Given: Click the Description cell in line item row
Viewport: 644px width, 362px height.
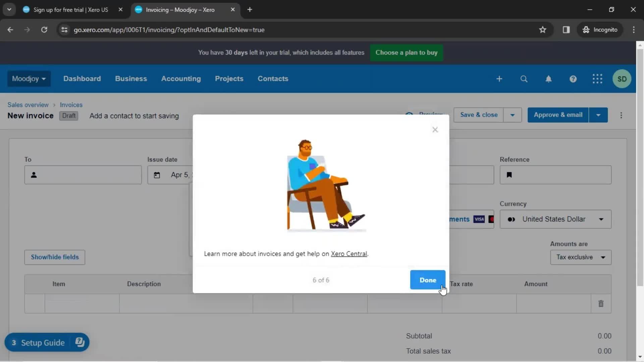Looking at the screenshot, I should point(186,304).
